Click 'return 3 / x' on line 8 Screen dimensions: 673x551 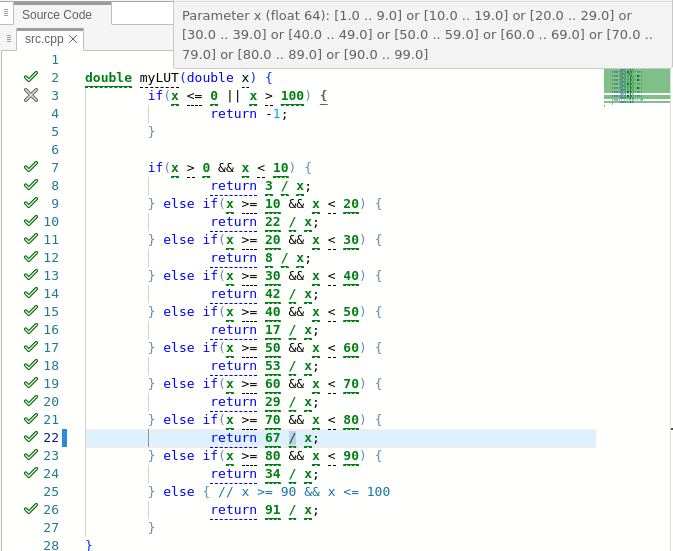tap(257, 186)
